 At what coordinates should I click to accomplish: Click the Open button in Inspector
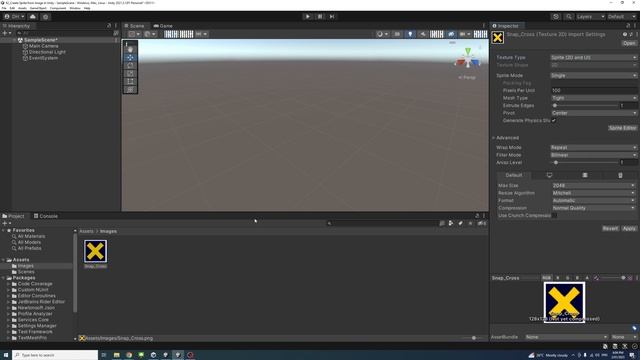click(629, 43)
